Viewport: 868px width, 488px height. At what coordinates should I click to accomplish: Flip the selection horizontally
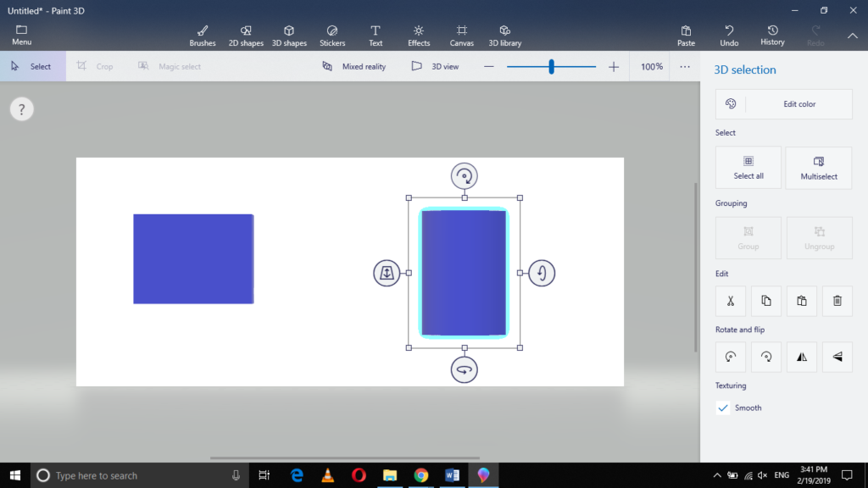(801, 358)
